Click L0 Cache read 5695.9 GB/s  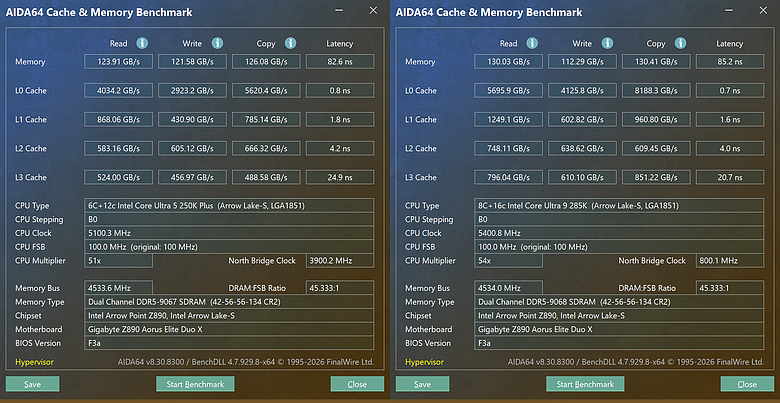click(x=508, y=91)
